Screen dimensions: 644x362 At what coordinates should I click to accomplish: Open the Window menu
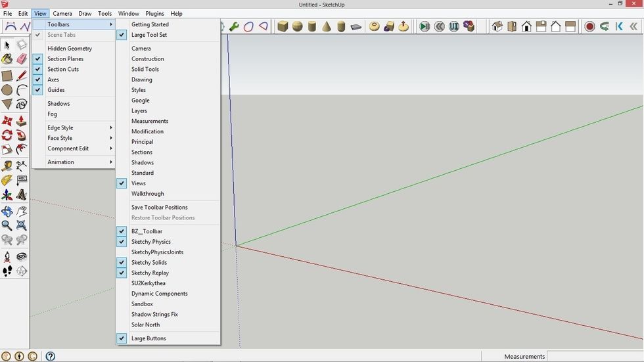[129, 14]
